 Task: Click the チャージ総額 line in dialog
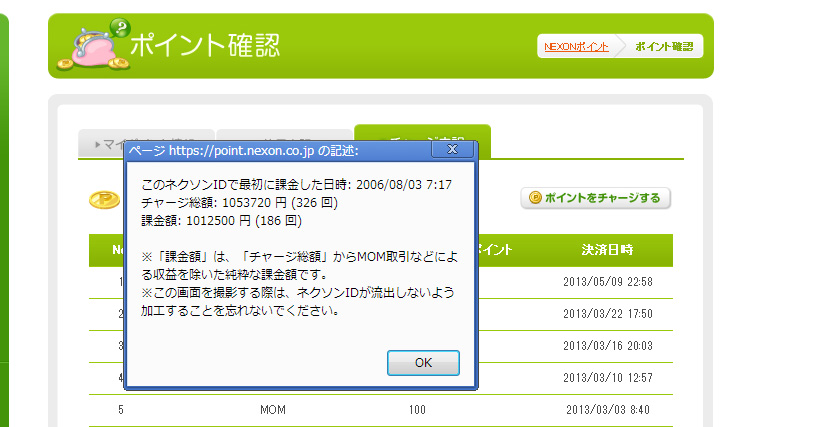pyautogui.click(x=240, y=202)
